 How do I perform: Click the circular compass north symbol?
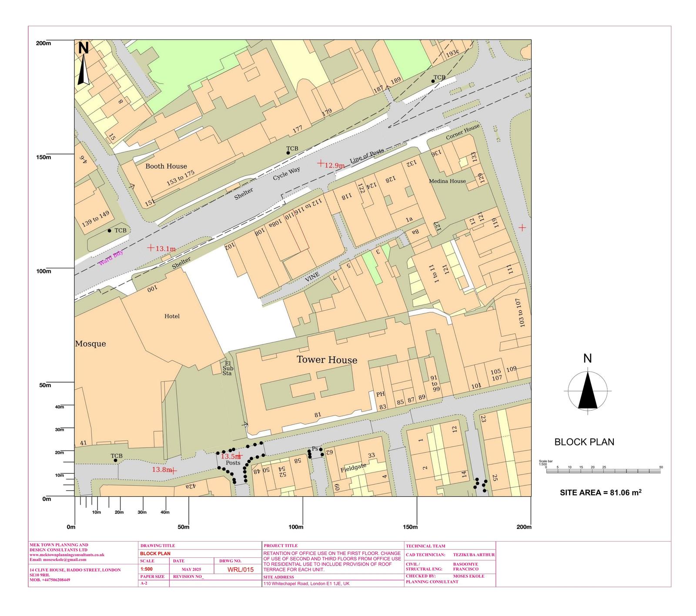tap(587, 390)
